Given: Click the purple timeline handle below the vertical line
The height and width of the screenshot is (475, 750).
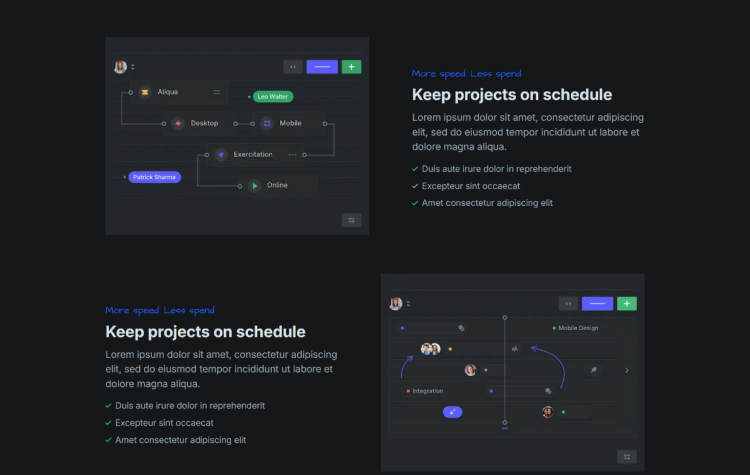Looking at the screenshot, I should pyautogui.click(x=505, y=428).
